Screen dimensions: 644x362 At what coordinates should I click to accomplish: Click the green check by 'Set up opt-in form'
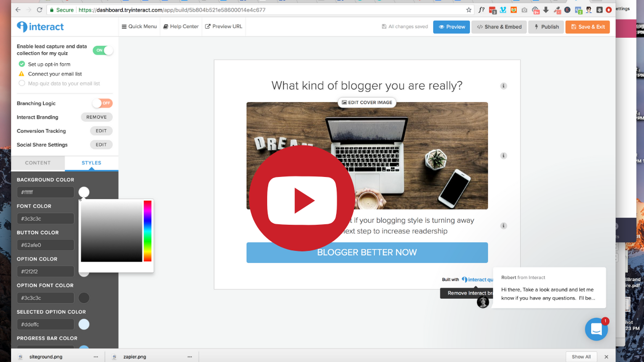pos(22,64)
